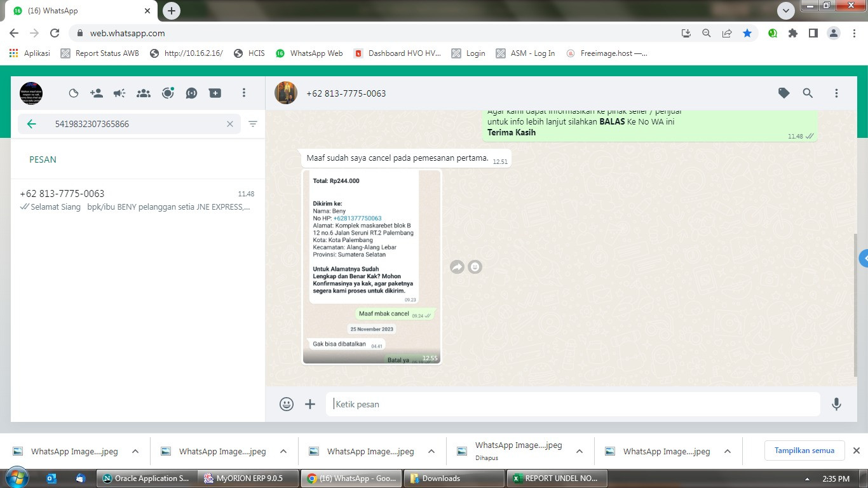This screenshot has height=488, width=868.
Task: Open the Login bookmark
Action: click(468, 53)
